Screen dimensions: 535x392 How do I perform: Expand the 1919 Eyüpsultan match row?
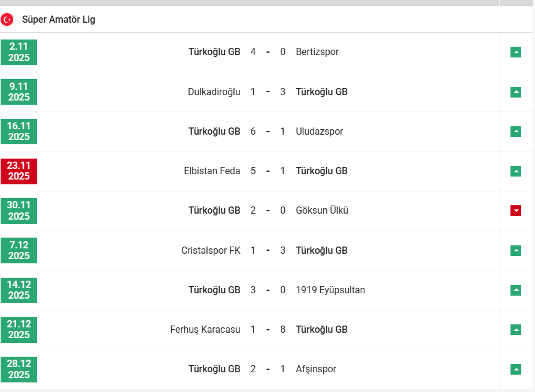tap(516, 290)
